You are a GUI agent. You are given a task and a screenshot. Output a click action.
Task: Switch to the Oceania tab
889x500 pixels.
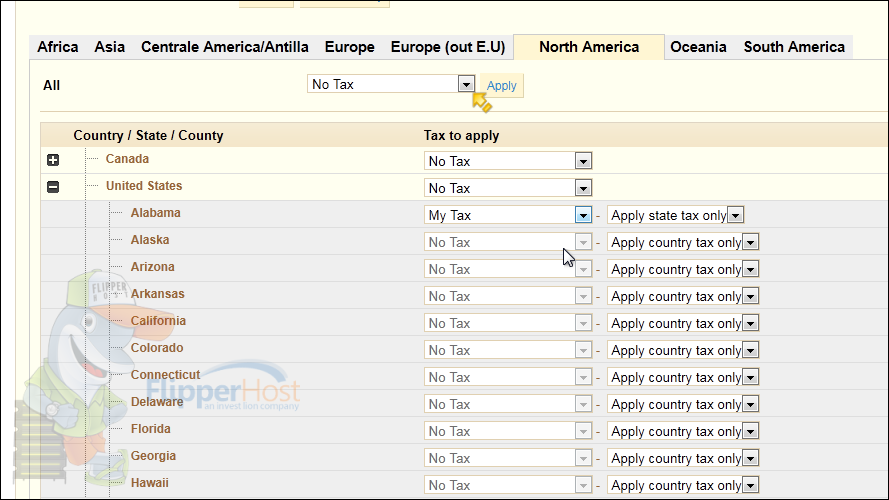coord(698,47)
